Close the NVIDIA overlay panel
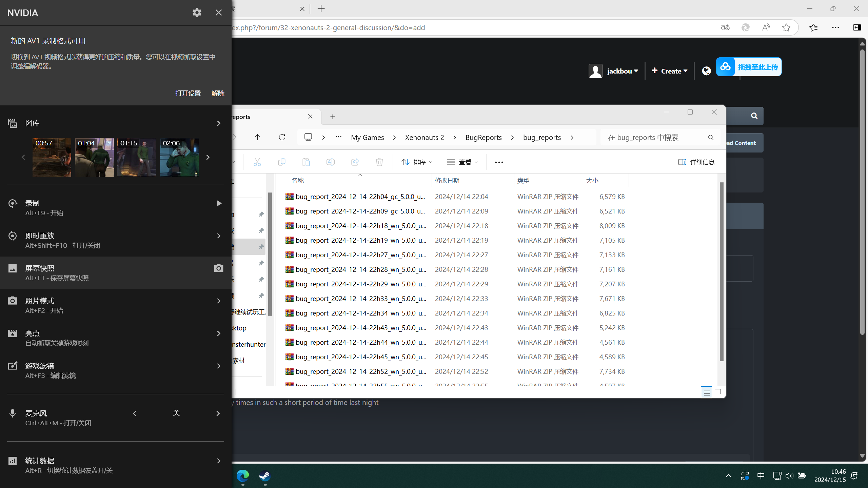This screenshot has height=488, width=868. [x=218, y=13]
